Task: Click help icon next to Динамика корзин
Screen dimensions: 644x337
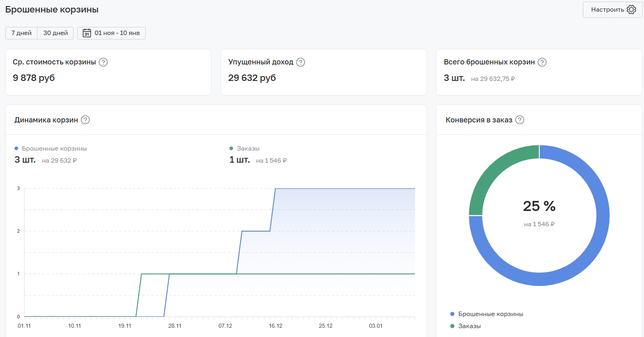Action: click(x=85, y=120)
